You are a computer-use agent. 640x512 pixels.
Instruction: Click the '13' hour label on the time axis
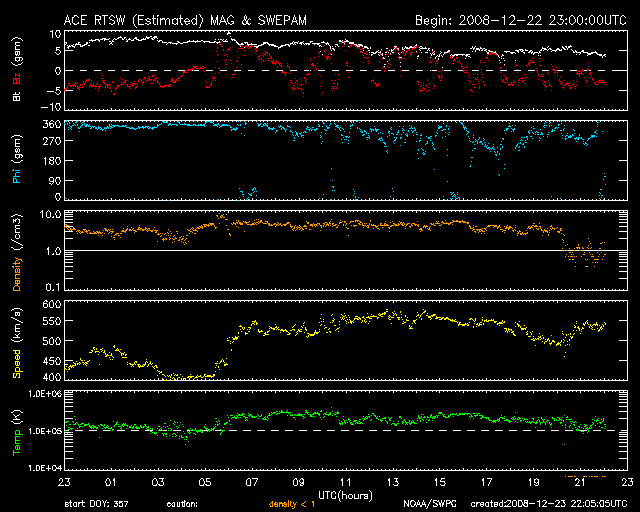393,482
